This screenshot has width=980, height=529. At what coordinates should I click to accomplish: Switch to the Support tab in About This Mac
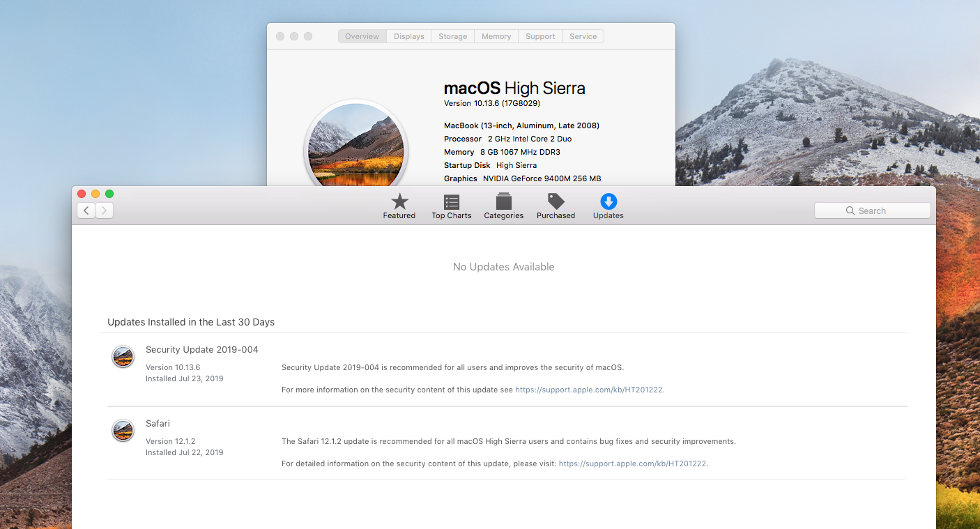541,36
